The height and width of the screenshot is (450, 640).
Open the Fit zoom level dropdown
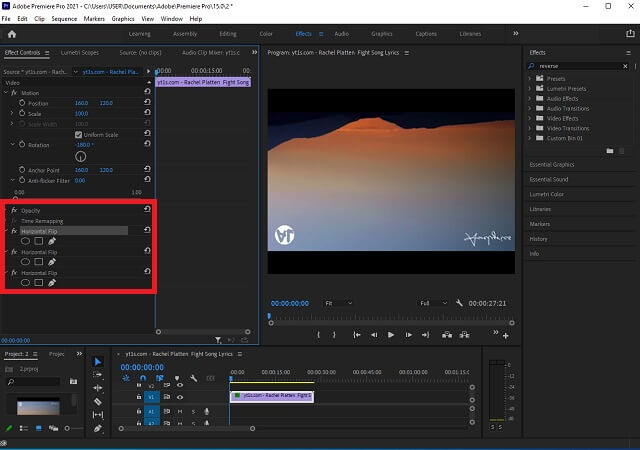(x=338, y=303)
